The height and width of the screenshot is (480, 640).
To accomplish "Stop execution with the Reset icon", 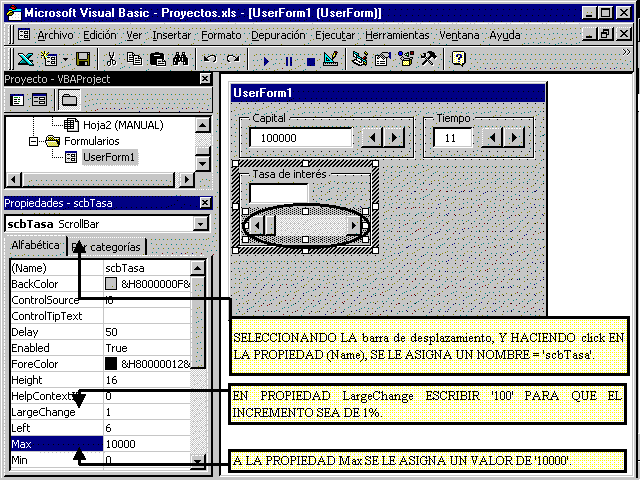I will pyautogui.click(x=311, y=61).
